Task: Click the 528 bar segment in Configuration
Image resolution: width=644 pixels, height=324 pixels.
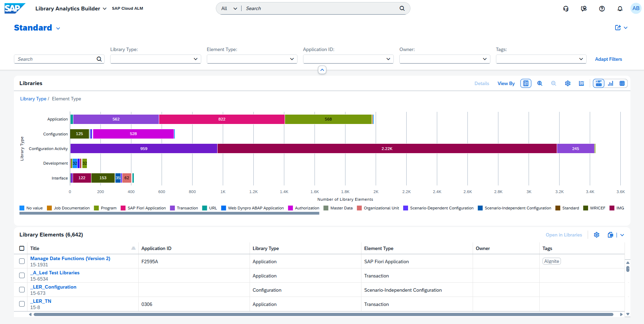Action: click(x=133, y=134)
